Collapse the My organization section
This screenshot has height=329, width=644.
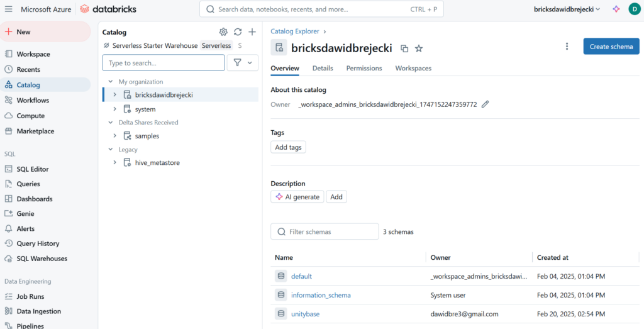coord(111,82)
